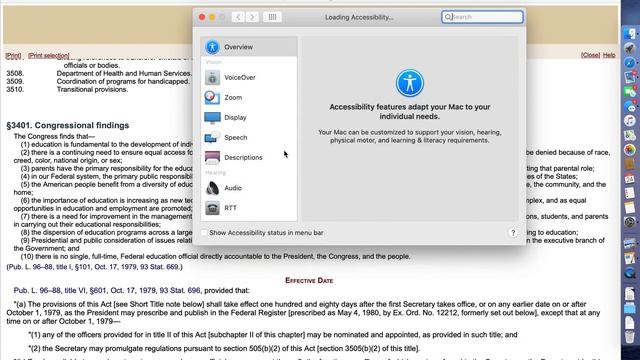Click 'Accessibility features adapt your Mac' heading
The image size is (640, 360).
click(x=410, y=111)
